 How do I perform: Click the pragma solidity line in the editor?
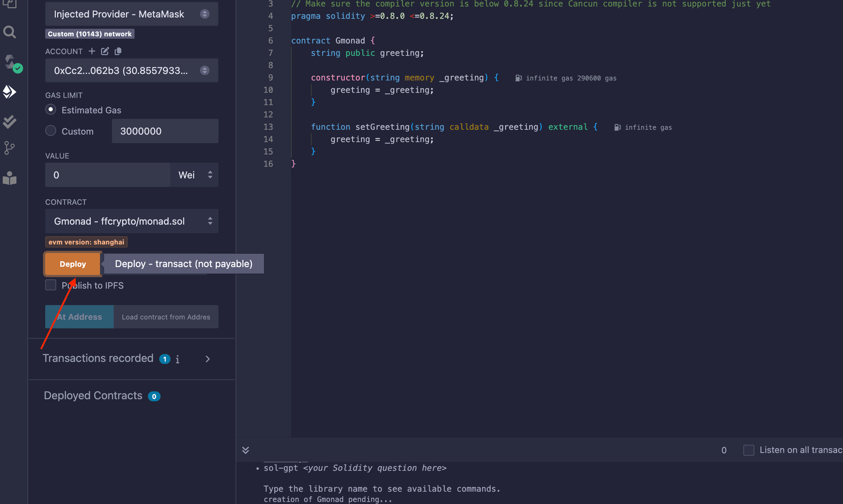372,16
